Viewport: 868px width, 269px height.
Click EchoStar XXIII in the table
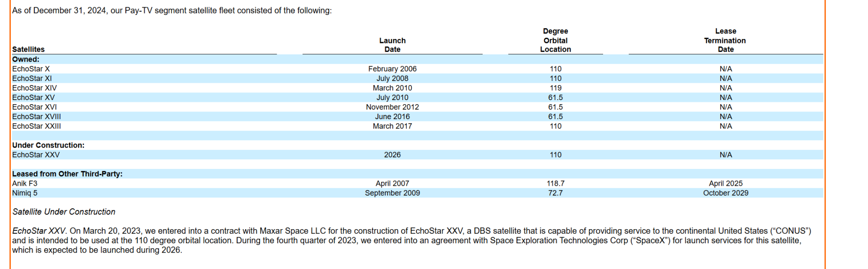(37, 126)
